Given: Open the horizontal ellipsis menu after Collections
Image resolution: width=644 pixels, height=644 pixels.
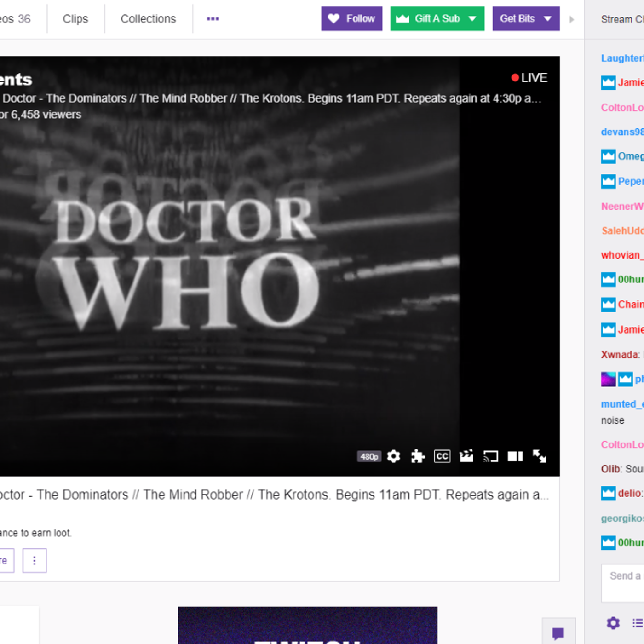Looking at the screenshot, I should (213, 19).
